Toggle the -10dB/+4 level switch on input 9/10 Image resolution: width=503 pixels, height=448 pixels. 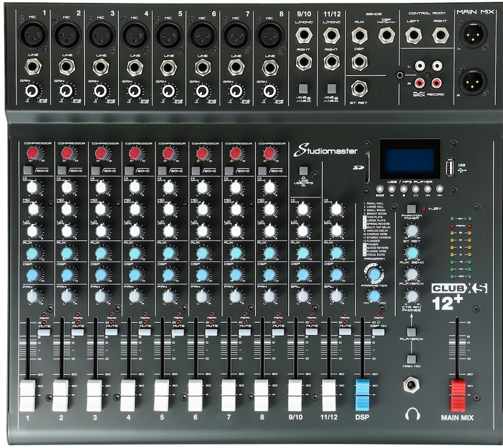[303, 88]
